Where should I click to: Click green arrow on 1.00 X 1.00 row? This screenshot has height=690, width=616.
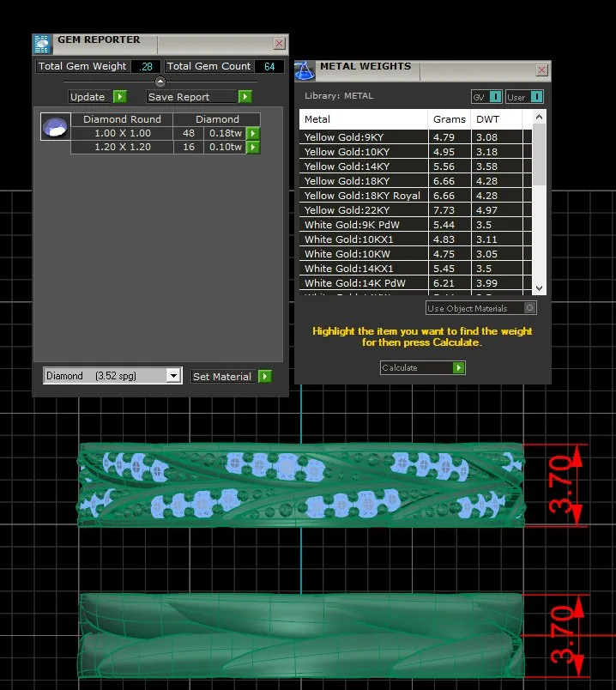[x=253, y=133]
